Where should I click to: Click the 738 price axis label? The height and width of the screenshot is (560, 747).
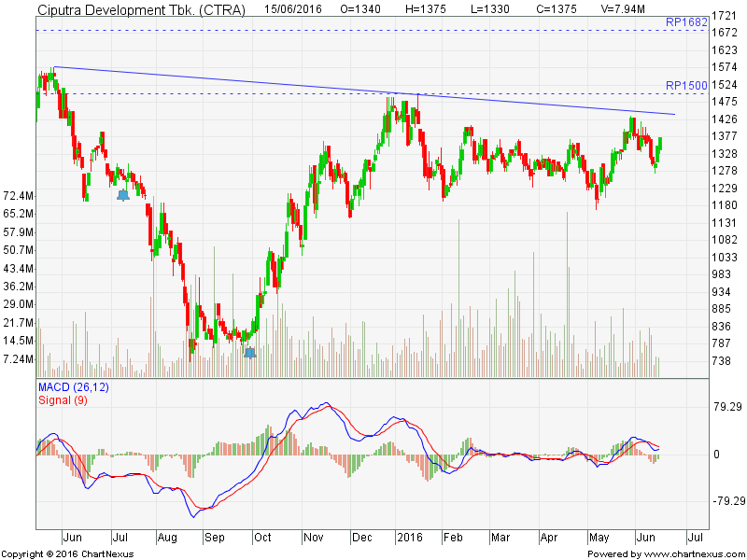pyautogui.click(x=721, y=361)
